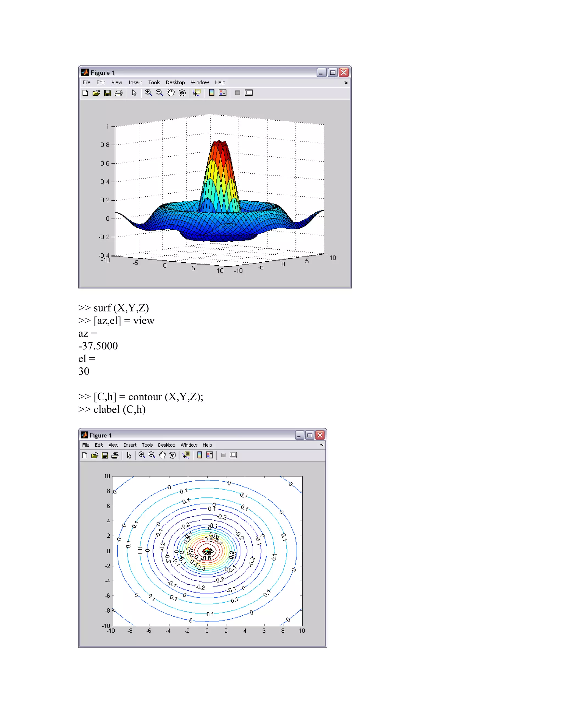Viewport: 563px width, 728px height.
Task: Close the contour figure window
Action: 320,435
